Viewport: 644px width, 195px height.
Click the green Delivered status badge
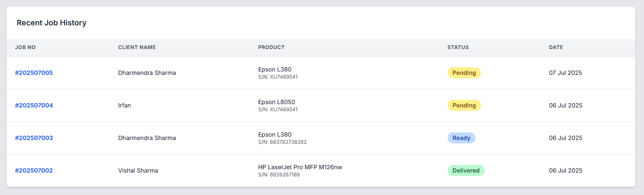pyautogui.click(x=466, y=170)
